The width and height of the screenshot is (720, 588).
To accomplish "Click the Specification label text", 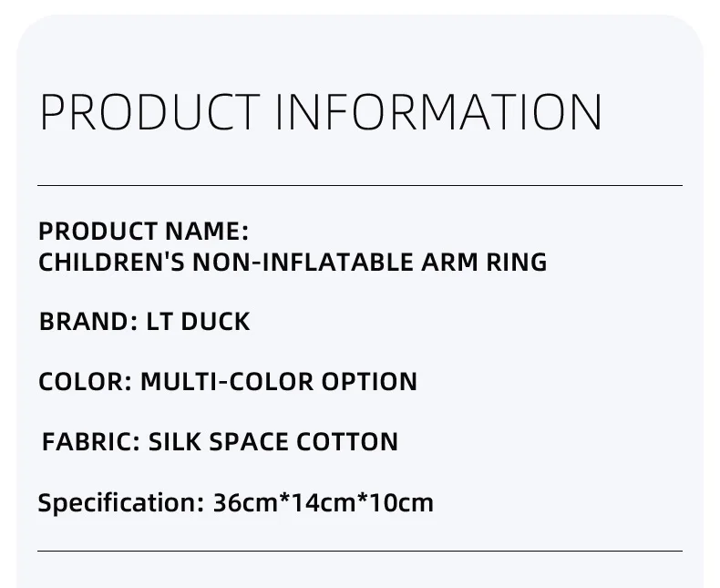I will (x=121, y=503).
